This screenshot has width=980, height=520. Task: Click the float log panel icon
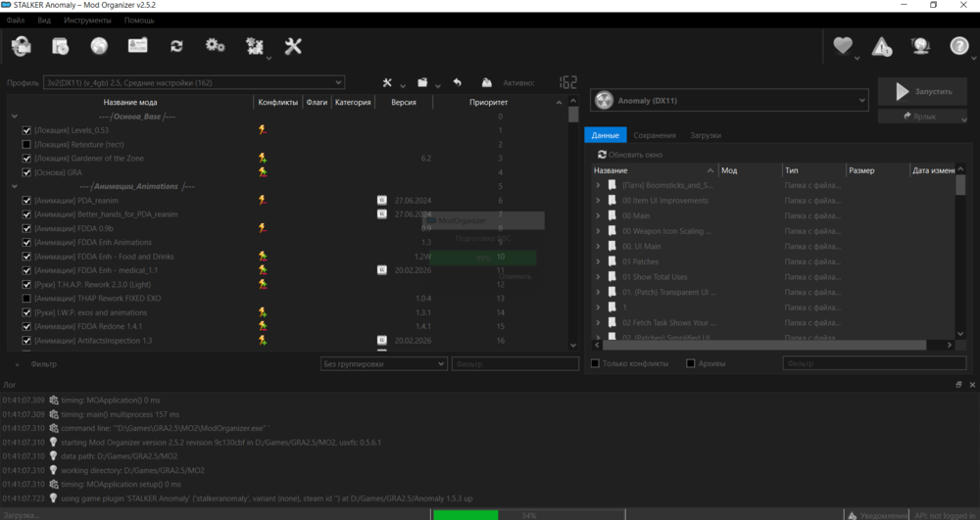coord(958,385)
